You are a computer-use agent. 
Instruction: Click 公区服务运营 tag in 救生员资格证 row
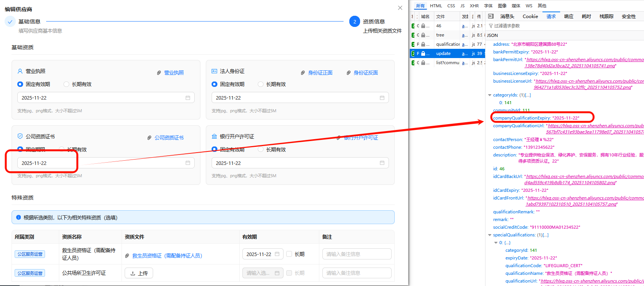pos(30,254)
